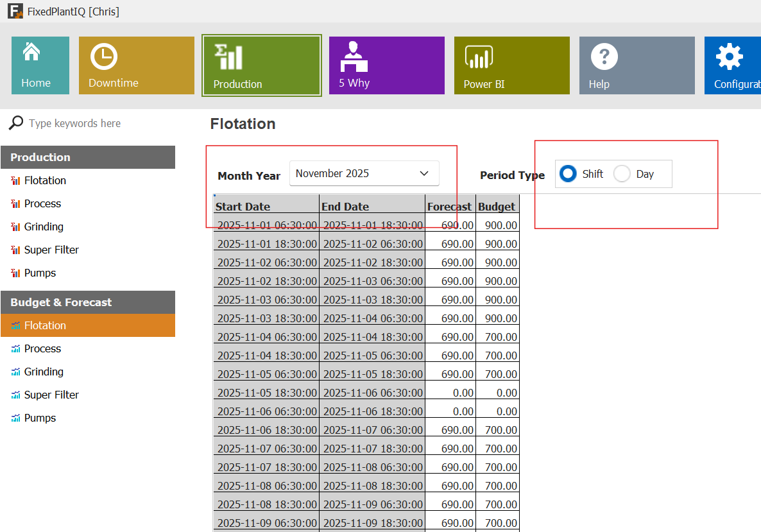
Task: Open the Configuration gear tile
Action: [x=732, y=65]
